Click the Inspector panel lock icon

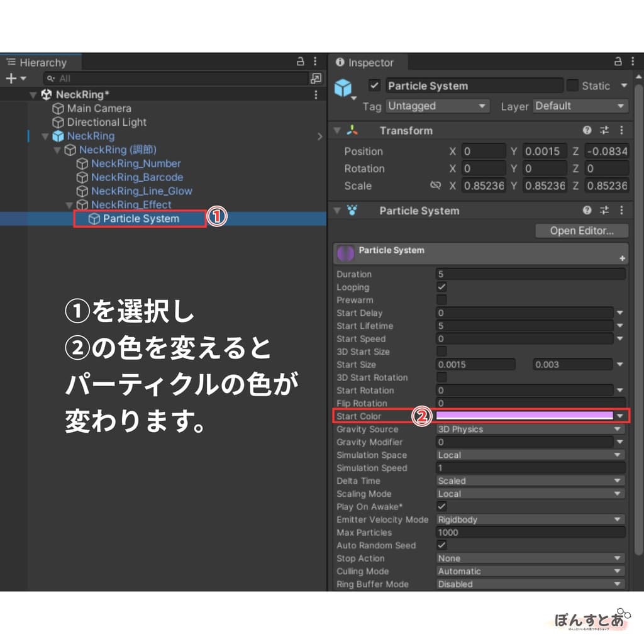tap(618, 62)
